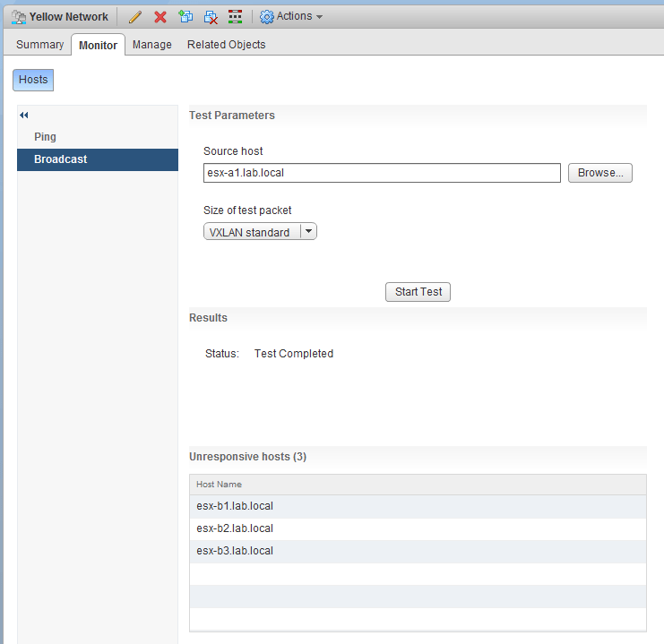The height and width of the screenshot is (644, 664).
Task: Click the Yellow Network logical switch icon
Action: coord(18,17)
